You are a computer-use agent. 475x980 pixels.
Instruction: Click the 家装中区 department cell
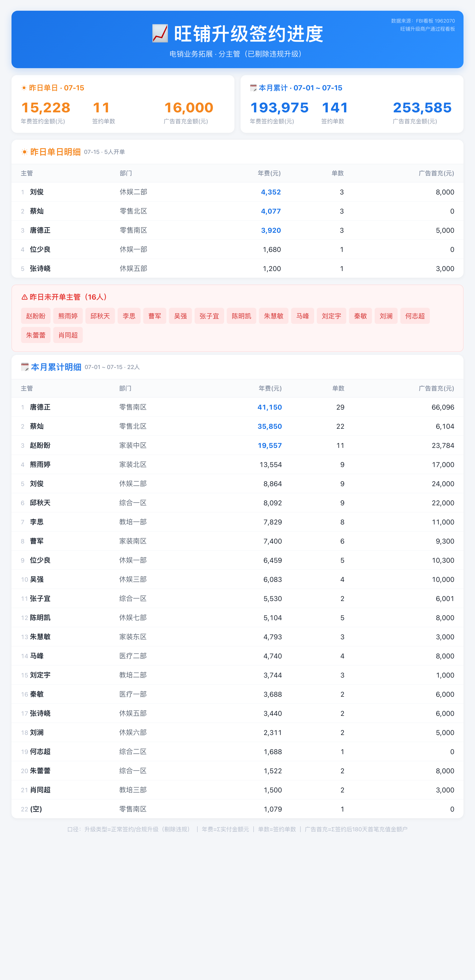coord(133,445)
